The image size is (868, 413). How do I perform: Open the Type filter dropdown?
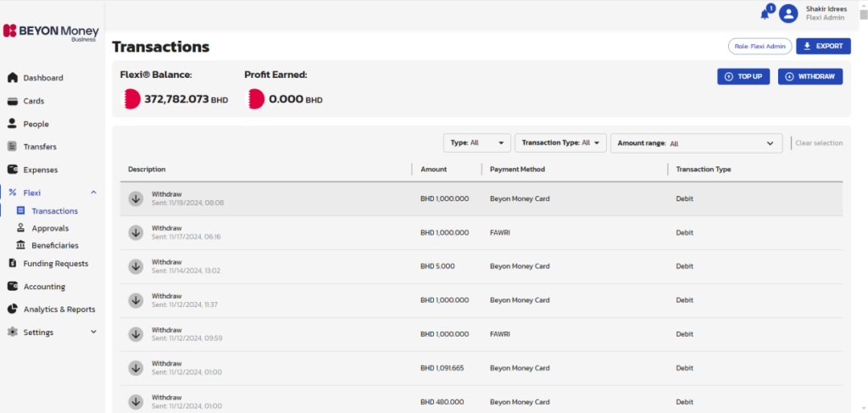pos(477,142)
